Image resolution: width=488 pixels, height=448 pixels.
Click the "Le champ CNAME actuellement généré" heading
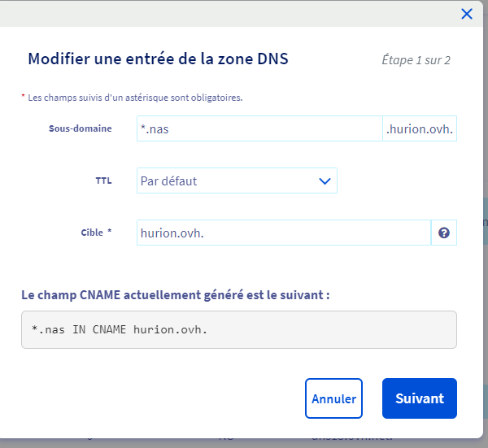pyautogui.click(x=175, y=294)
